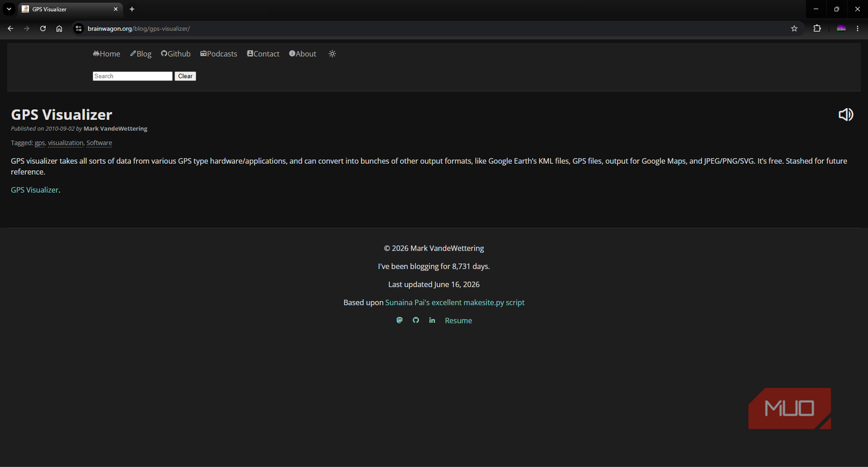Viewport: 868px width, 467px height.
Task: Select the GPS Visualizer browser tab
Action: pos(69,9)
